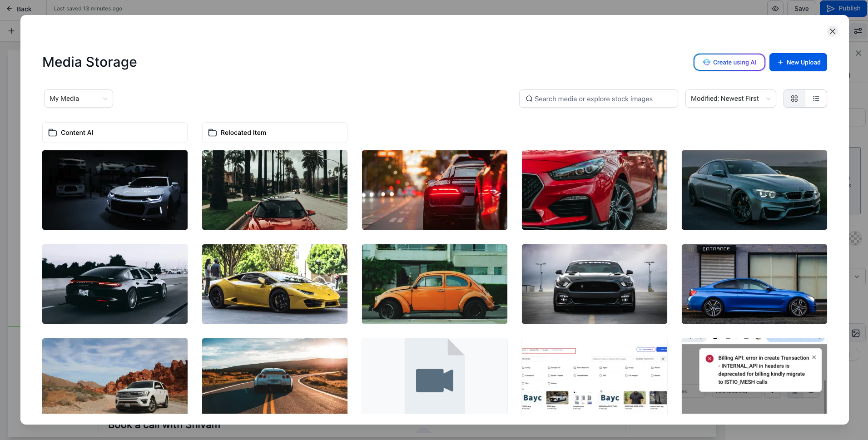Select the white Camaro garage image

click(x=115, y=190)
